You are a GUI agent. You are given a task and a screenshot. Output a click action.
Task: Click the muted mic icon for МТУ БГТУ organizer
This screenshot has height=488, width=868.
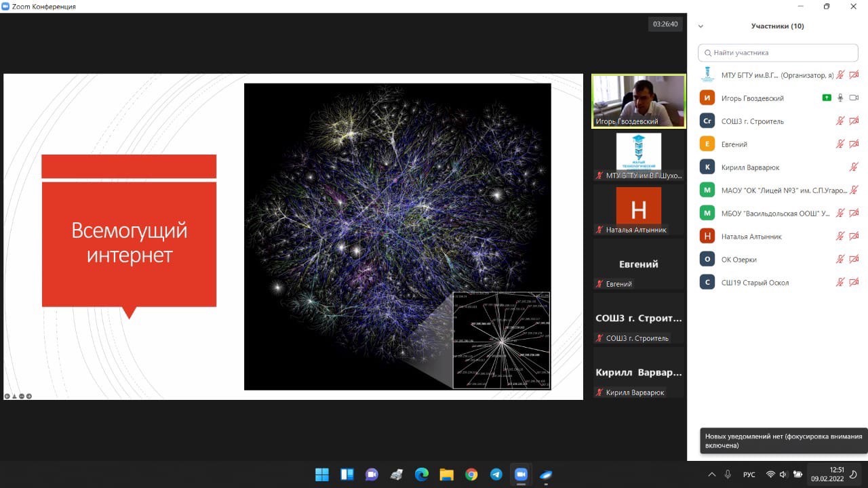[x=840, y=75]
